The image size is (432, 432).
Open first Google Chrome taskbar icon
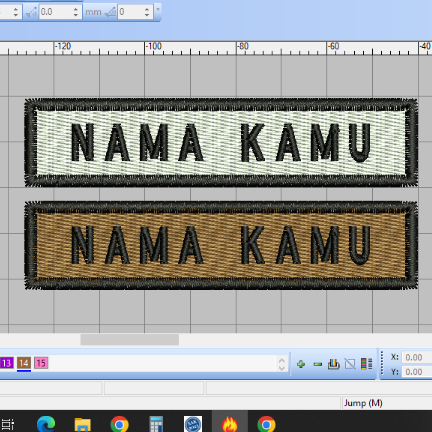point(119,424)
